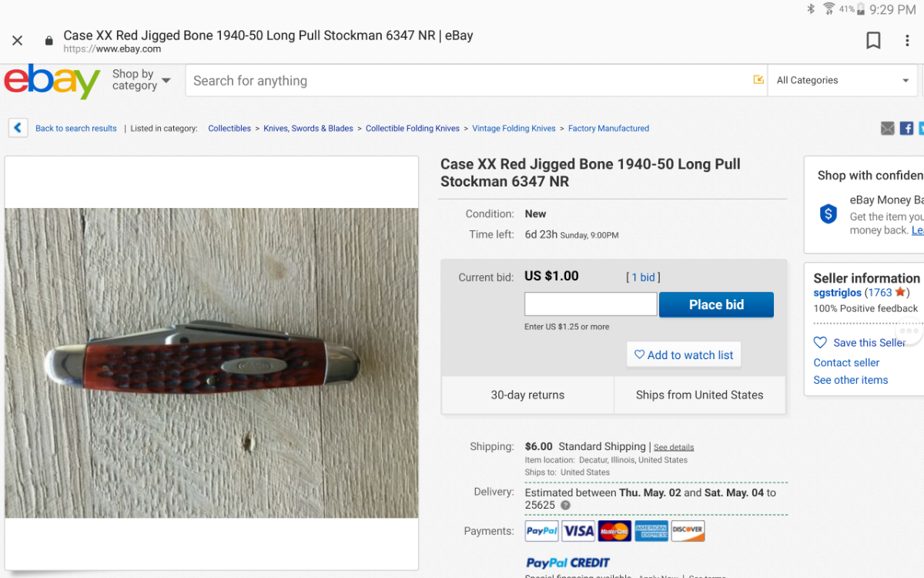The height and width of the screenshot is (578, 924).
Task: Expand the Shop by category dropdown
Action: click(x=141, y=80)
